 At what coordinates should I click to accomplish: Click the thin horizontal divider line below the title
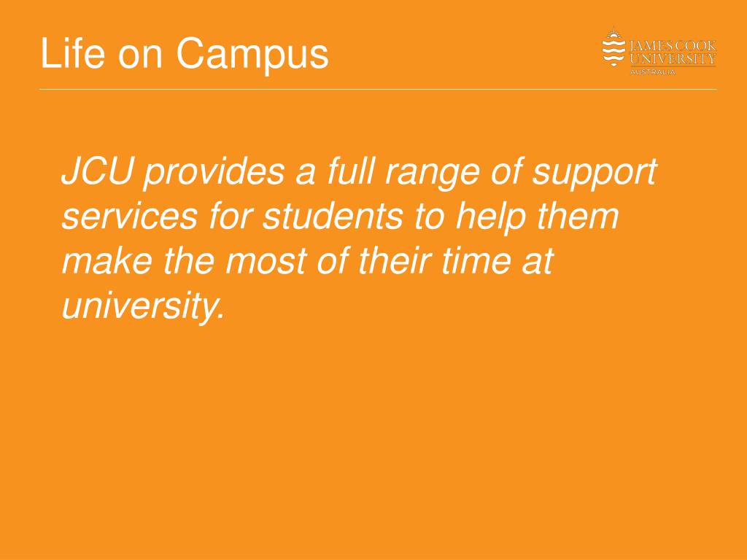[378, 89]
